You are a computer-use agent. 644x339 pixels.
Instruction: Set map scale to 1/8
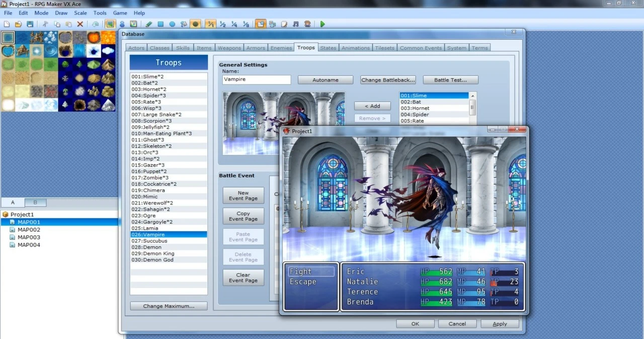pos(246,24)
